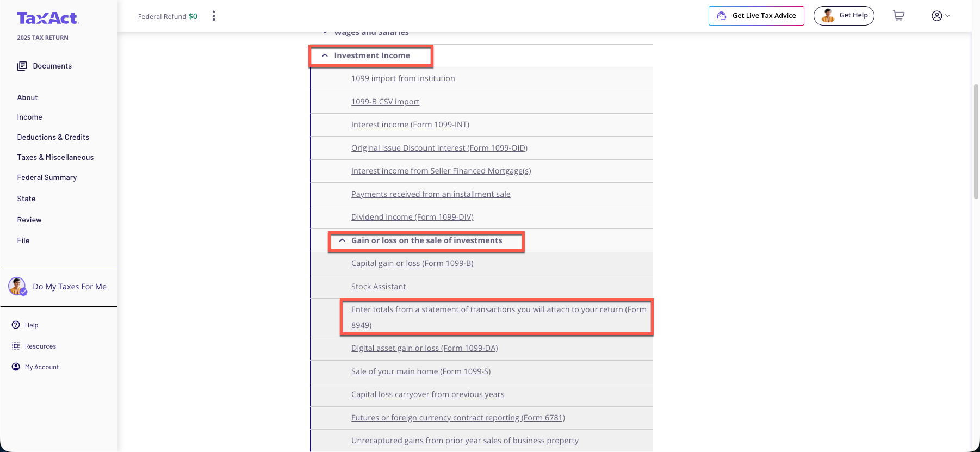Click the three-dot menu beside Federal Refund

click(214, 16)
